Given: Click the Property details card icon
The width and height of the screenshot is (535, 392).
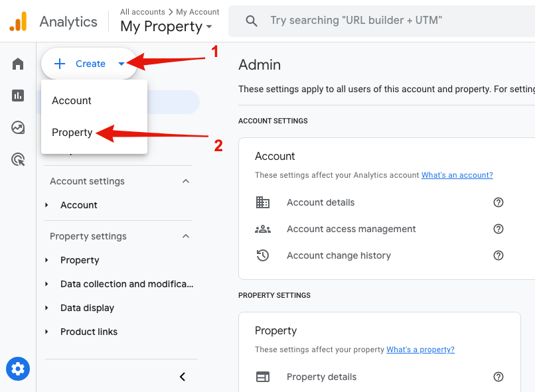Looking at the screenshot, I should tap(263, 377).
